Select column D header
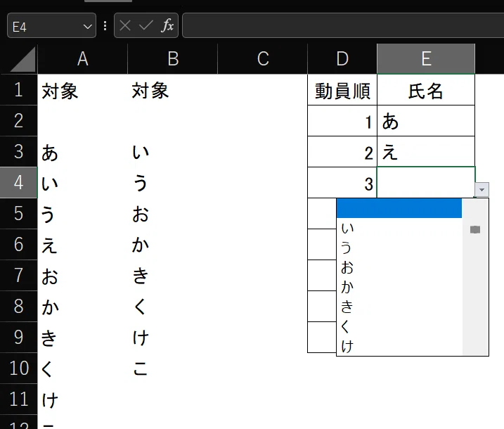Viewport: 504px width, 429px height. 342,59
